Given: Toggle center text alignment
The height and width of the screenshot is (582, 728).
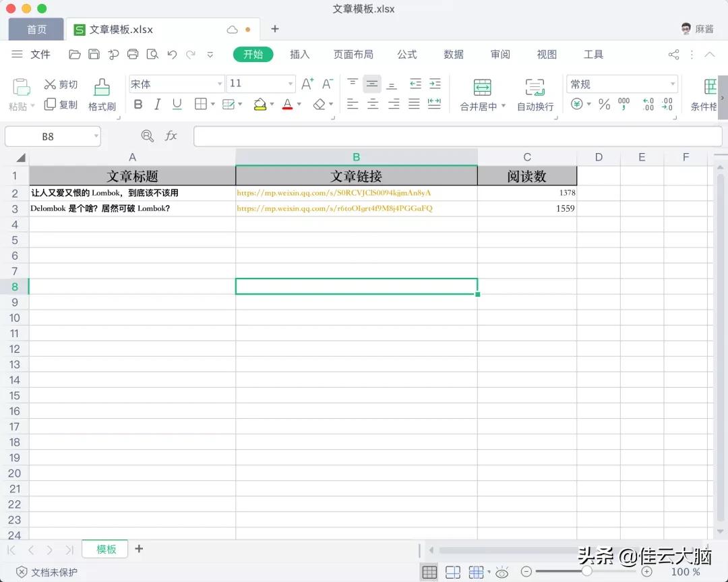Looking at the screenshot, I should [x=371, y=105].
